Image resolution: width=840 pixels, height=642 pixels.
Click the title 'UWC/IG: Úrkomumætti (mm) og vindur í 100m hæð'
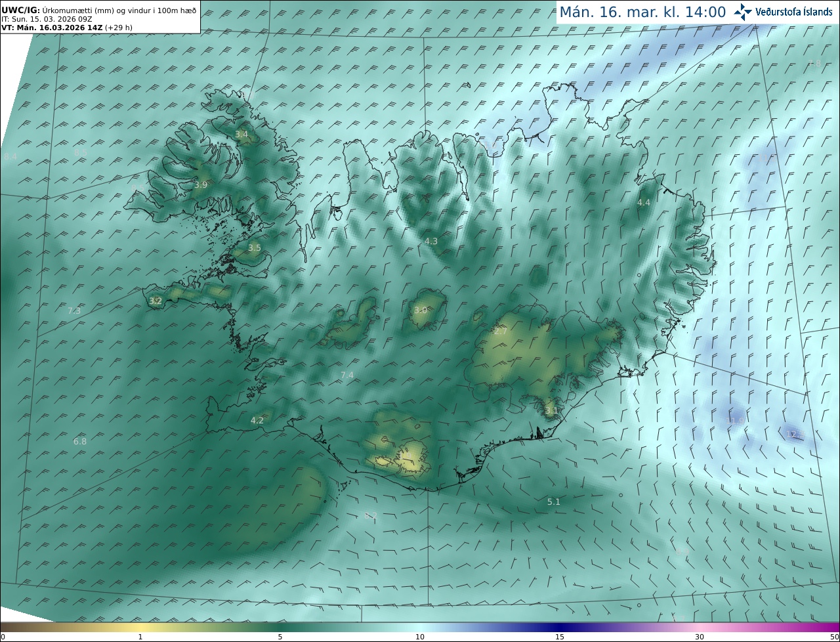[x=99, y=11]
